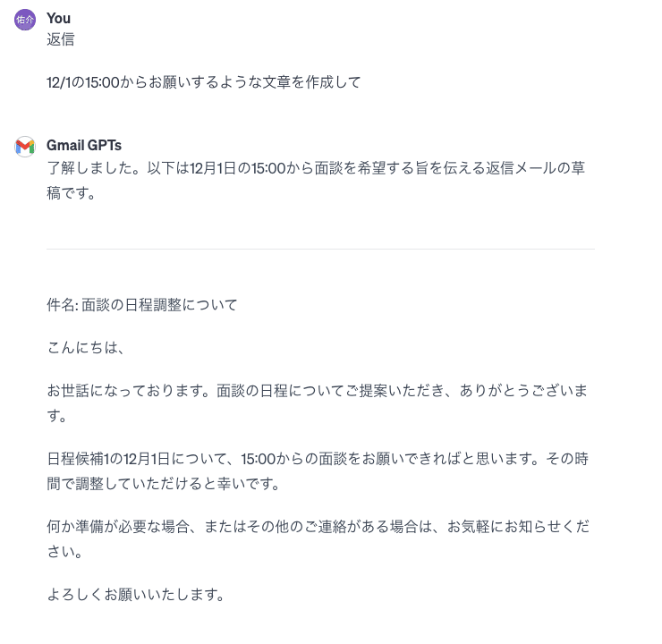
Task: Click the horizontal divider above the draft
Action: click(x=320, y=249)
